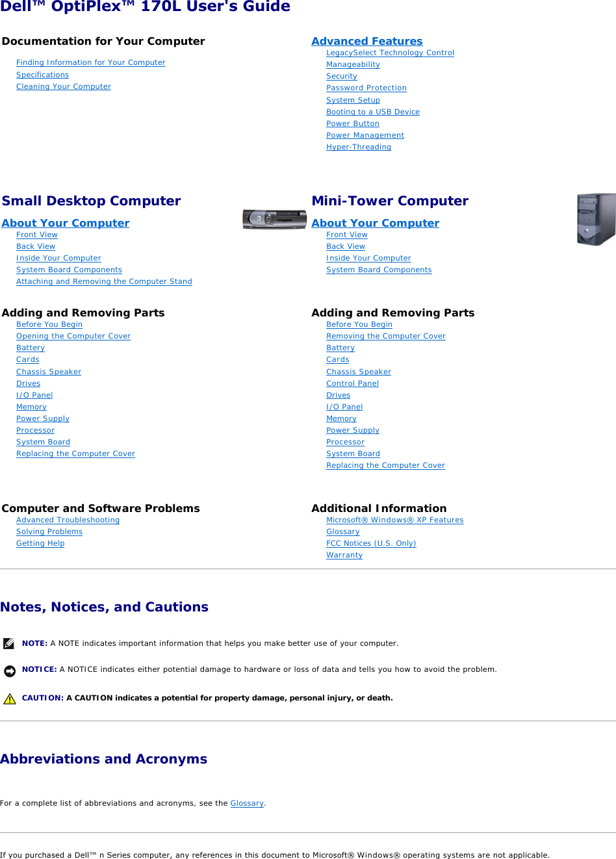Open Microsoft Windows XP Features link
Viewport: 616px width, 859px height.
point(395,520)
